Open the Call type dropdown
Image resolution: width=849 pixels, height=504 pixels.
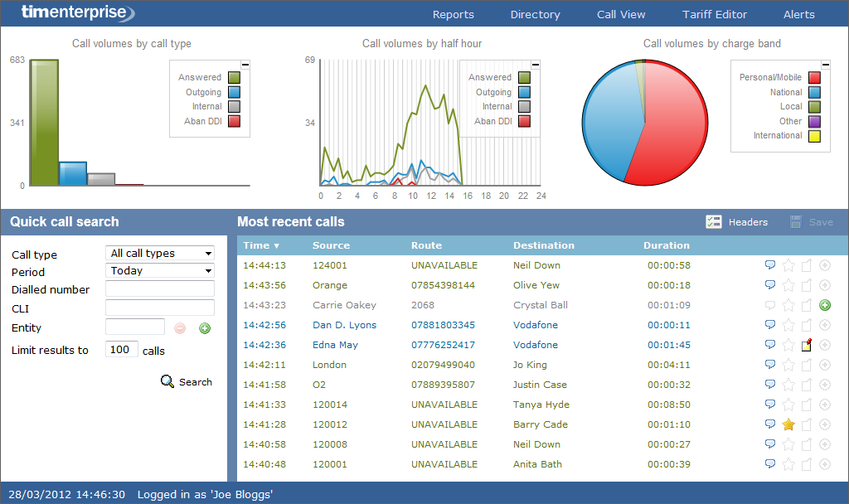[x=159, y=253]
